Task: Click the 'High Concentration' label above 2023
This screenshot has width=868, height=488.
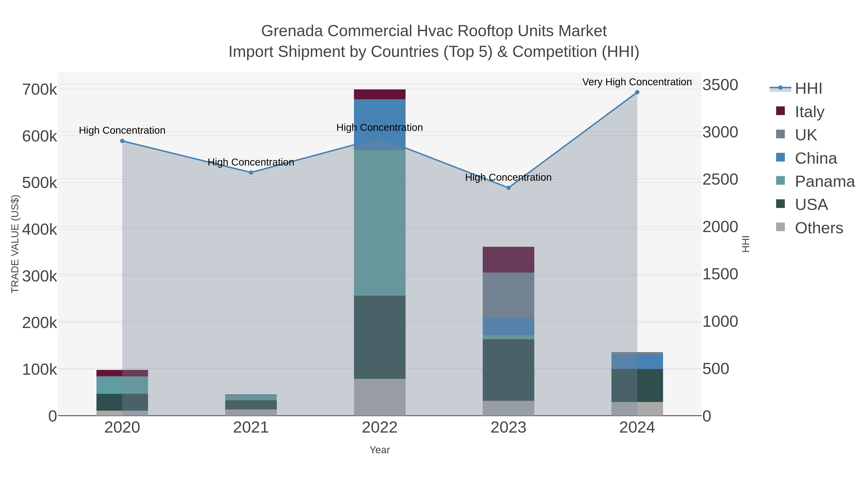Action: pyautogui.click(x=509, y=177)
